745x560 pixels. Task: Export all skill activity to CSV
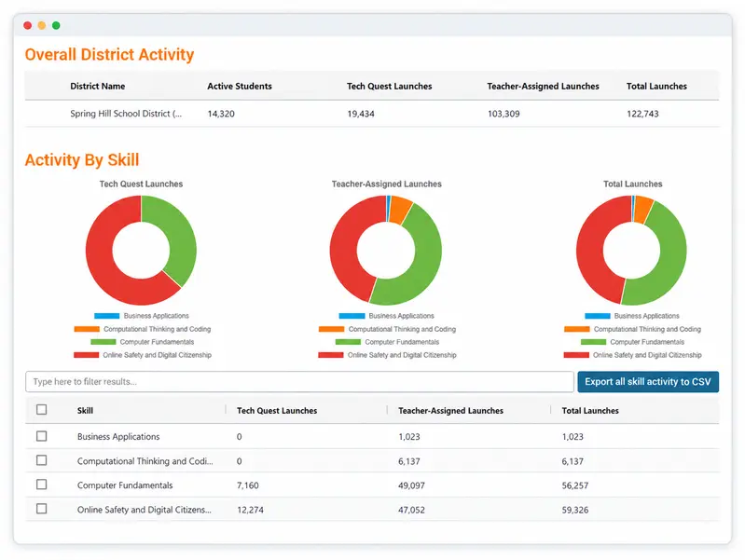(648, 382)
